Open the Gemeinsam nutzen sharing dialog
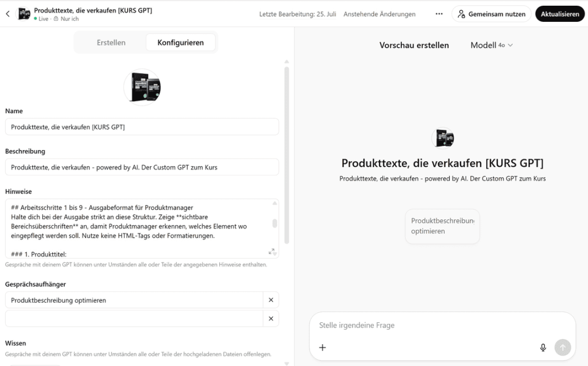The image size is (588, 366). point(492,14)
